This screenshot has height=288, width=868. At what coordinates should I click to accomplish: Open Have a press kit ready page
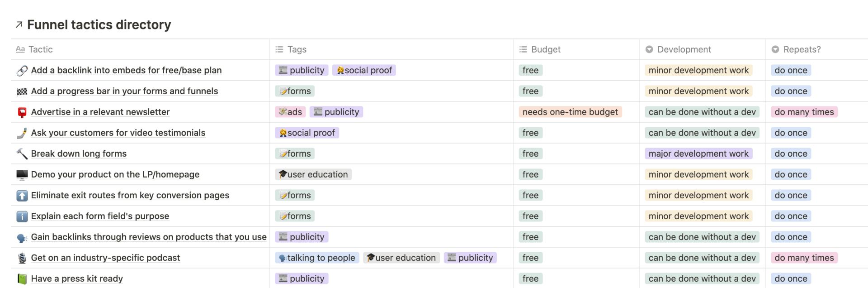(x=77, y=278)
